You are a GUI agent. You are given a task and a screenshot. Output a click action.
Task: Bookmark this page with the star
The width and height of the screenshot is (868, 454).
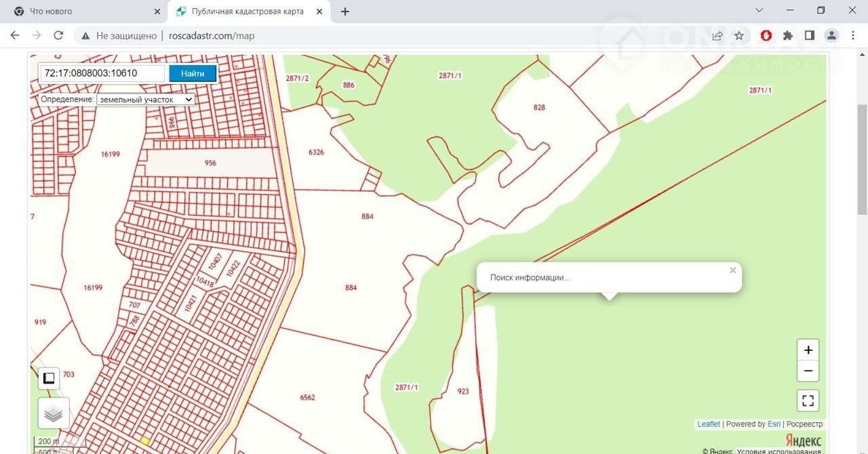coord(739,35)
